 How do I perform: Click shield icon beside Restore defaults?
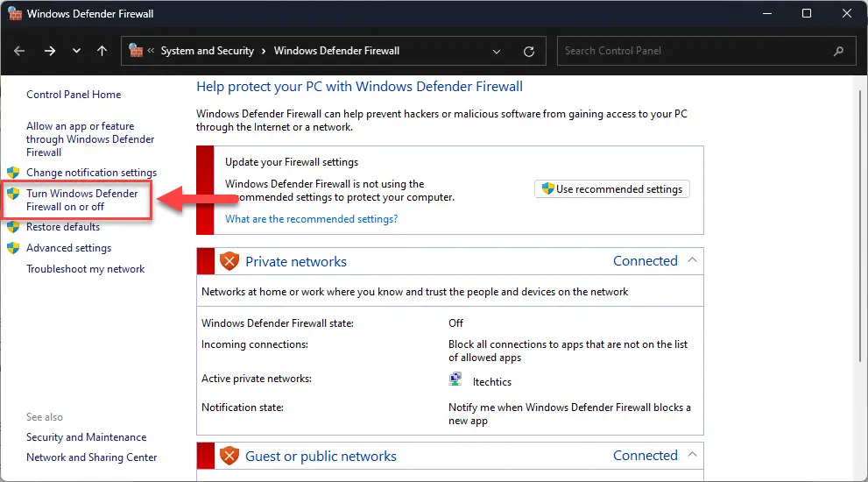click(x=13, y=227)
